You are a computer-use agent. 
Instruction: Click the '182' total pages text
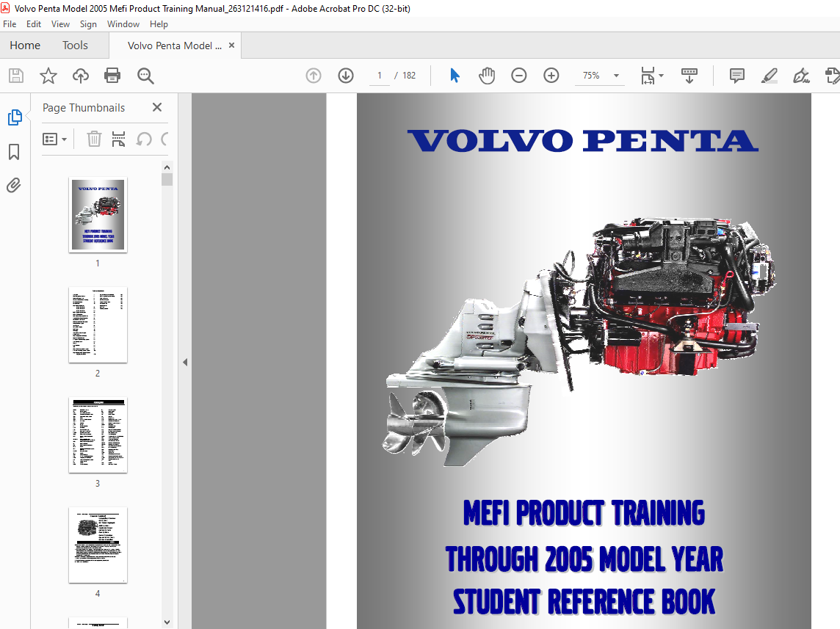click(409, 76)
